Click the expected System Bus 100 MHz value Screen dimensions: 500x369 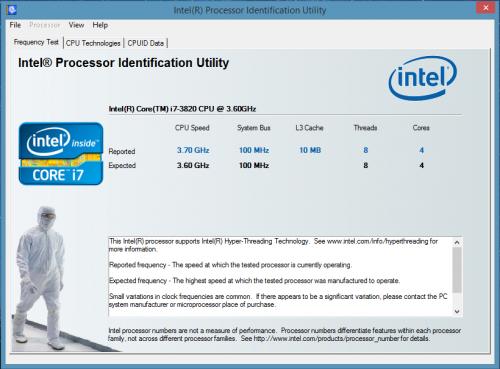254,165
